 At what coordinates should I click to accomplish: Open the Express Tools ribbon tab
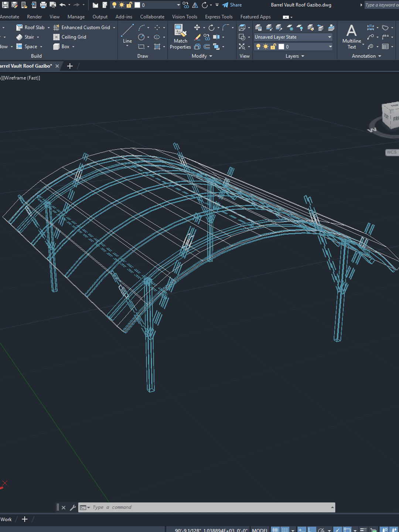pyautogui.click(x=219, y=17)
